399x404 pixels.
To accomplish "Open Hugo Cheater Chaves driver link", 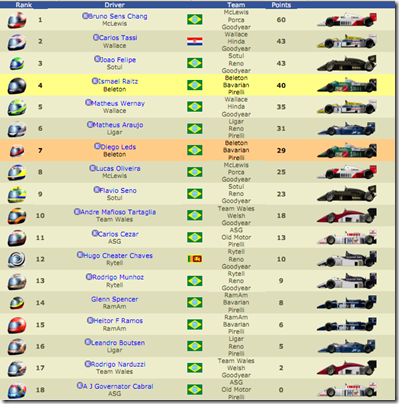I will pyautogui.click(x=118, y=256).
